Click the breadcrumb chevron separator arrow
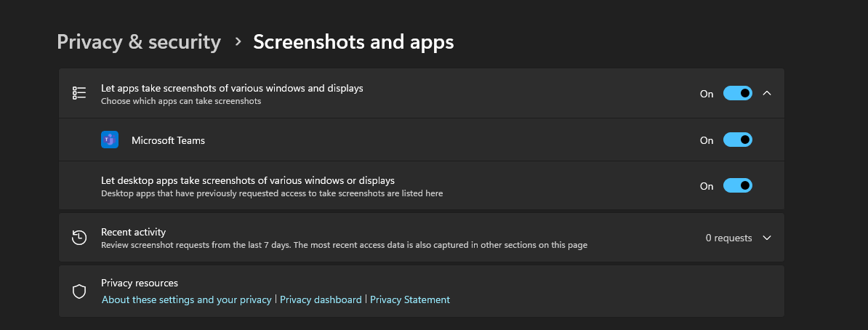 (x=238, y=41)
